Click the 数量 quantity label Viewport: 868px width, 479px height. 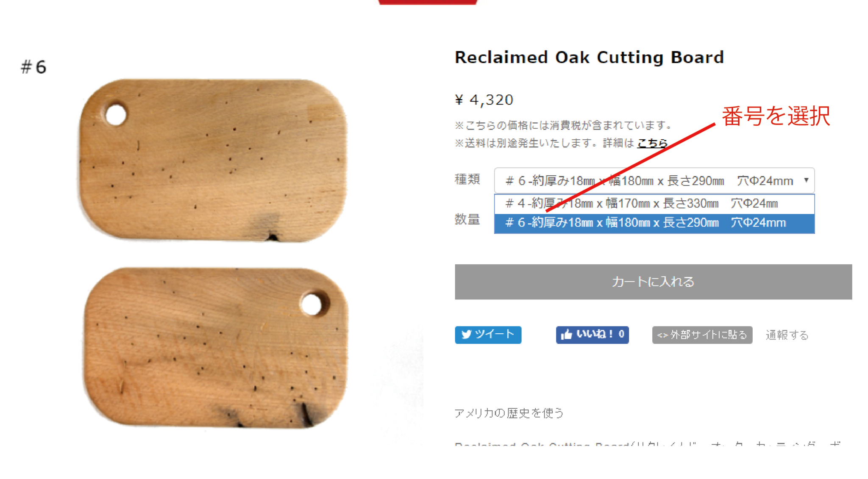tap(467, 219)
